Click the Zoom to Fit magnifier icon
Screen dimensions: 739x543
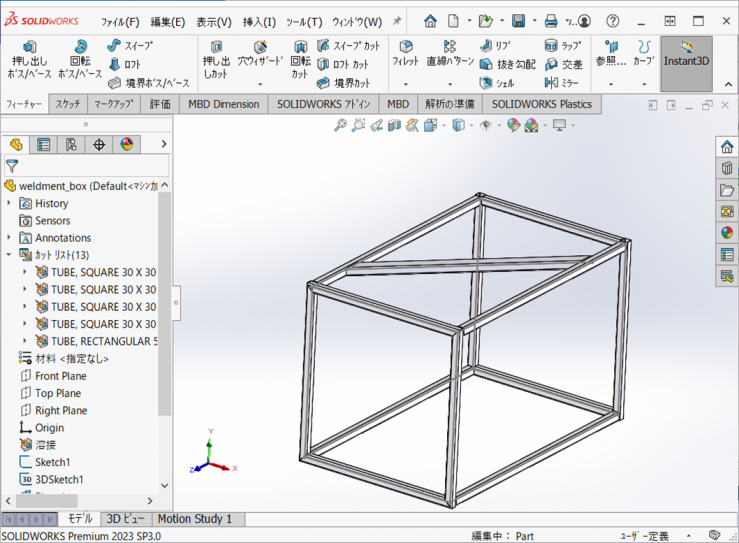click(340, 125)
